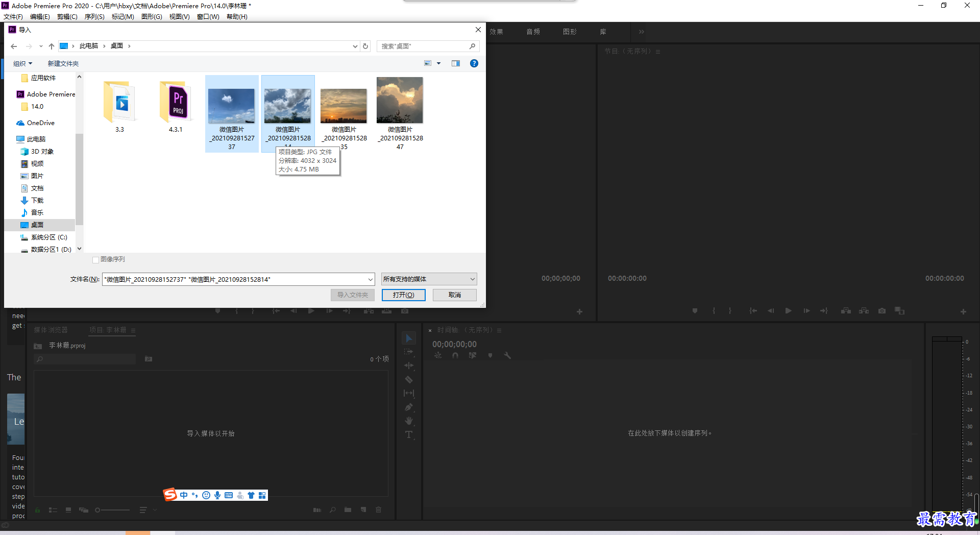Click 新建文件夹 button
The width and height of the screenshot is (980, 535).
click(63, 63)
